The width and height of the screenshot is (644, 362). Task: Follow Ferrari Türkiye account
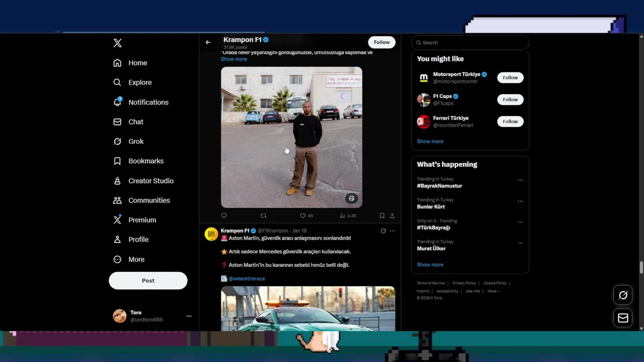tap(510, 121)
